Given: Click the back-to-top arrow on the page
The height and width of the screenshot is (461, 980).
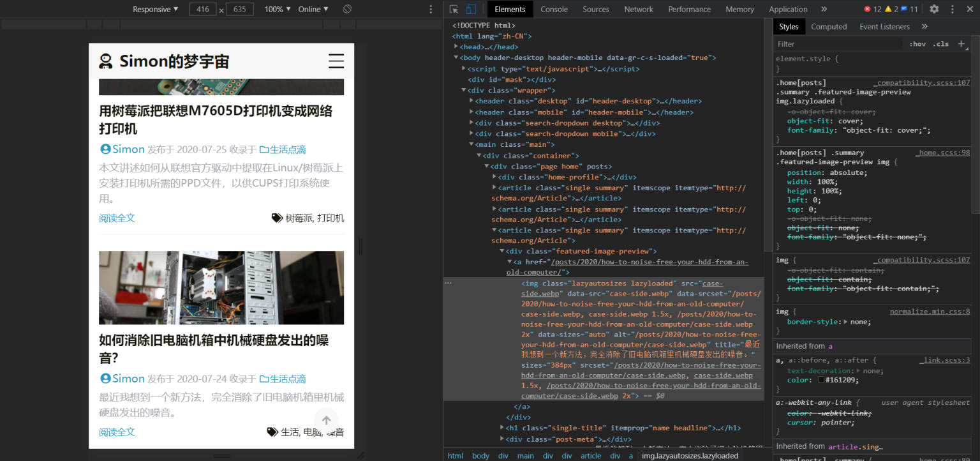Looking at the screenshot, I should pos(326,420).
